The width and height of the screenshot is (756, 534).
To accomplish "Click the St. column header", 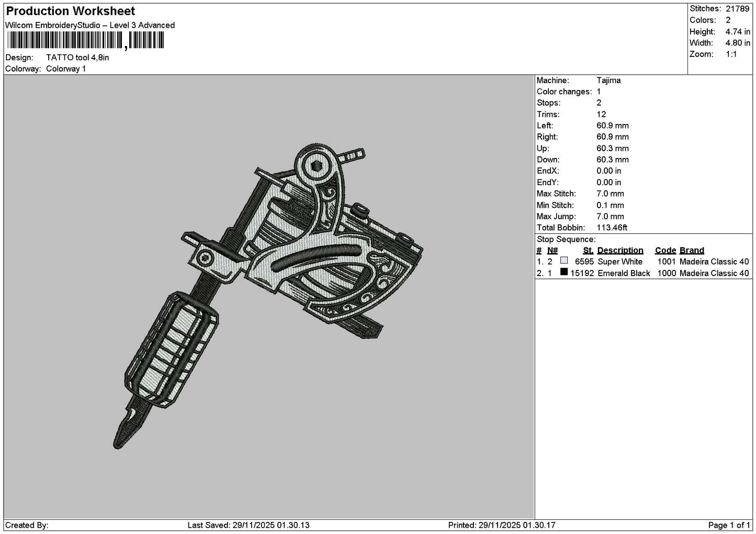I will coord(588,251).
